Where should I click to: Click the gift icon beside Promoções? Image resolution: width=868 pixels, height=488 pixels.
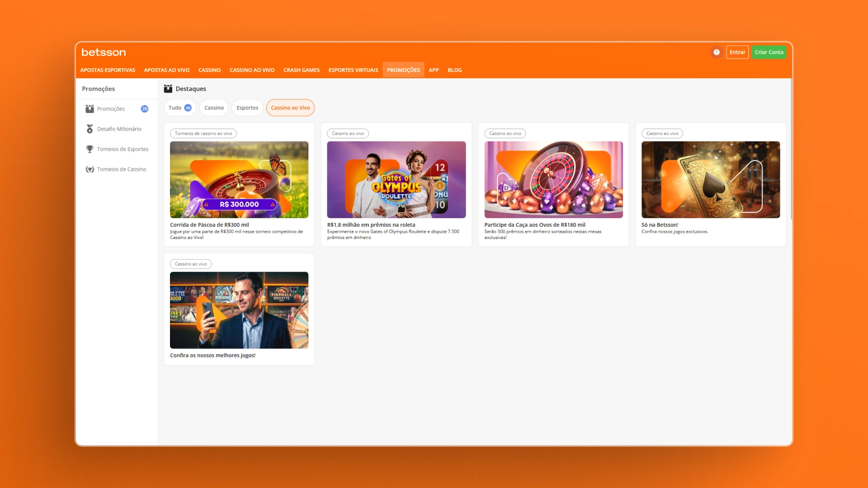[90, 109]
